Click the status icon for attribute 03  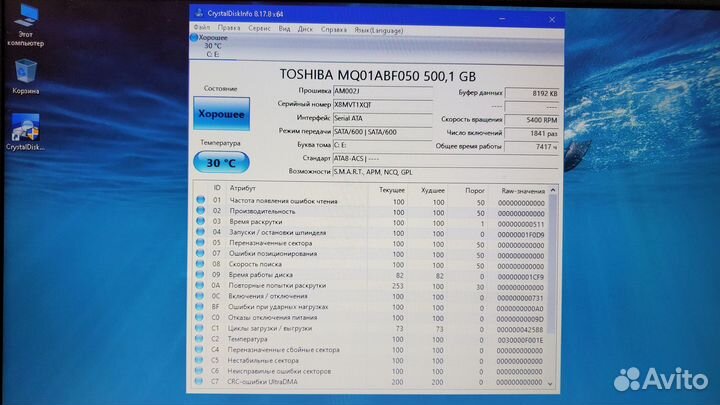click(x=201, y=221)
